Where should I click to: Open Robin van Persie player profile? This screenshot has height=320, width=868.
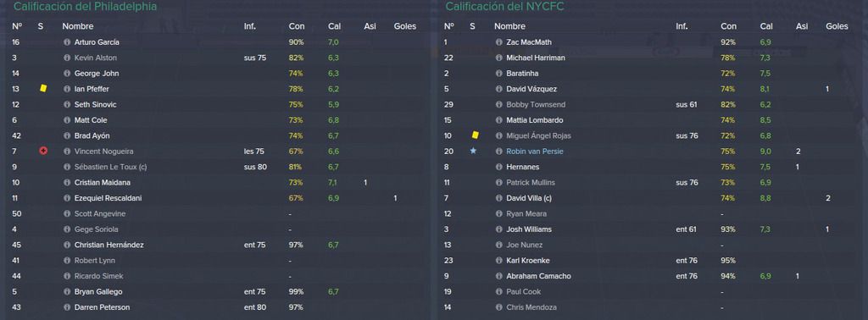tap(534, 152)
